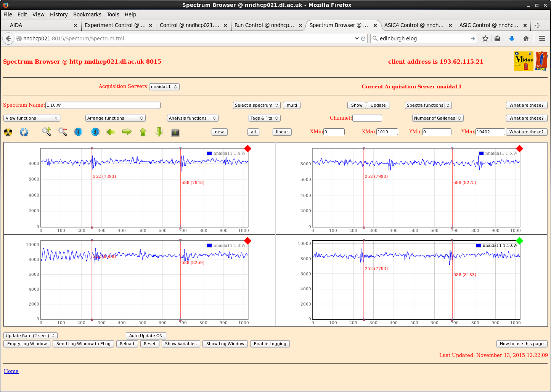The height and width of the screenshot is (392, 551).
Task: Toggle the Auto Update ON button
Action: [x=146, y=336]
